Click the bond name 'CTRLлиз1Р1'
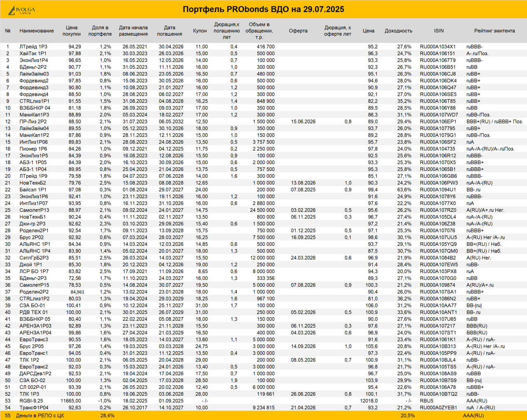 [x=34, y=101]
